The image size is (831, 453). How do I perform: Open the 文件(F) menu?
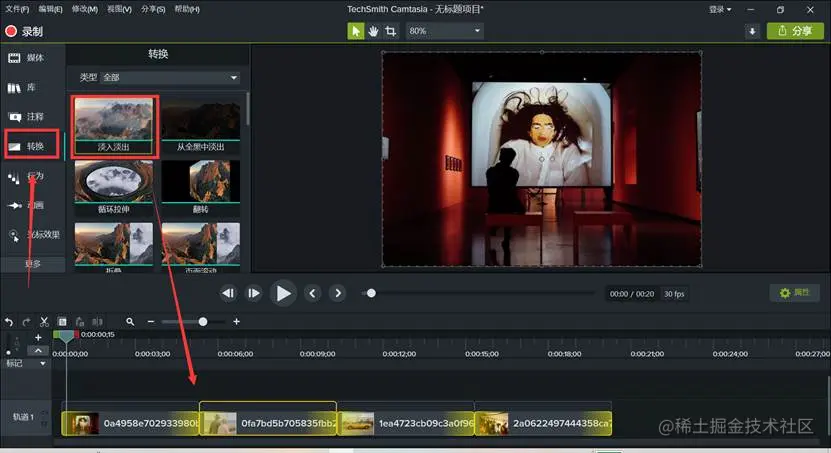tap(17, 9)
